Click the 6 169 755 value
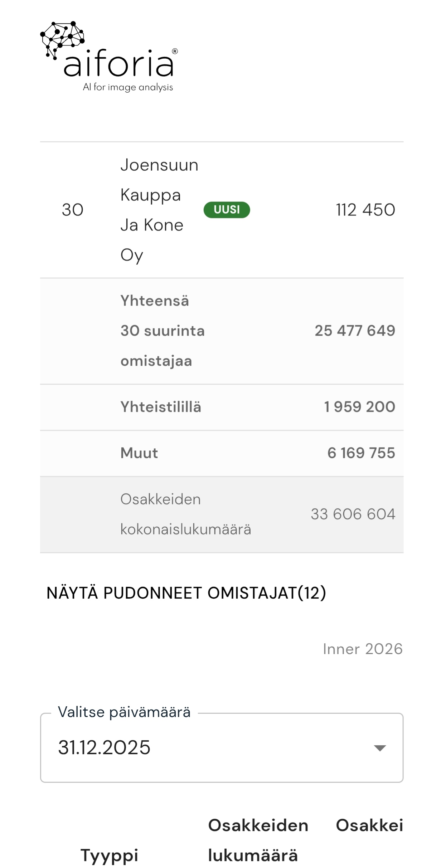Viewport: 436px width, 868px height. point(361,453)
